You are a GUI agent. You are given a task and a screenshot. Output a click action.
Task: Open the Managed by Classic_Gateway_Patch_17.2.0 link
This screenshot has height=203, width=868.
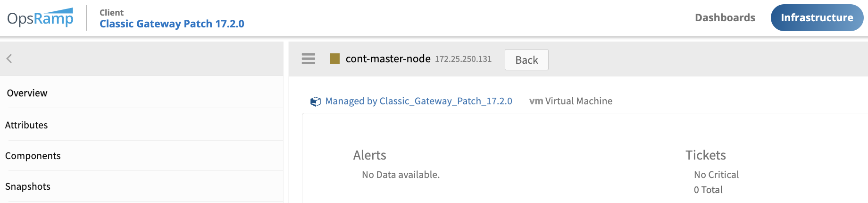click(418, 101)
